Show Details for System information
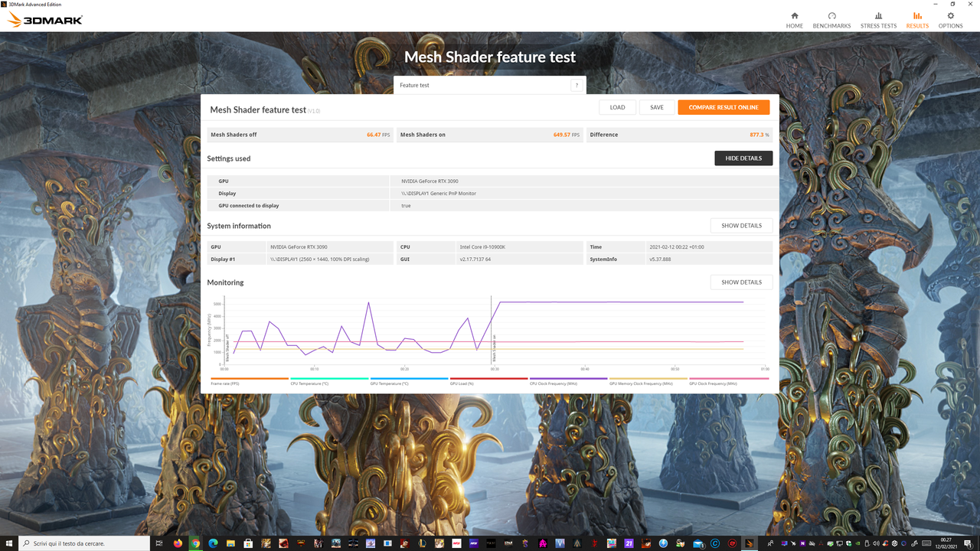Image resolution: width=980 pixels, height=551 pixels. [740, 225]
